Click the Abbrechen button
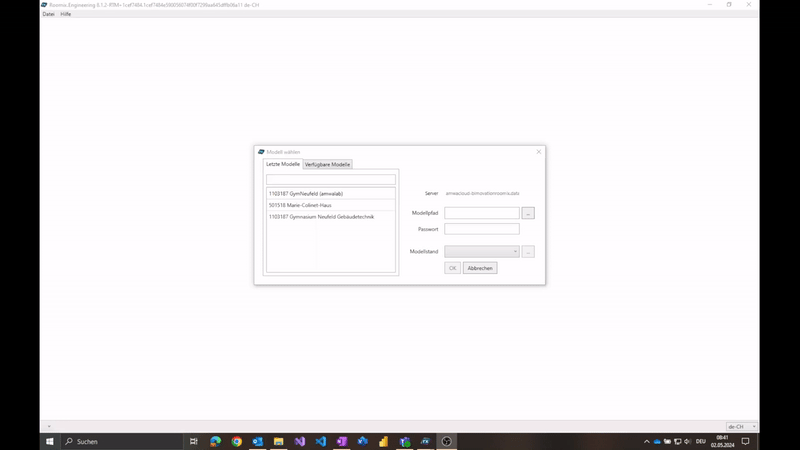Viewport: 800px width, 450px height. pos(480,268)
